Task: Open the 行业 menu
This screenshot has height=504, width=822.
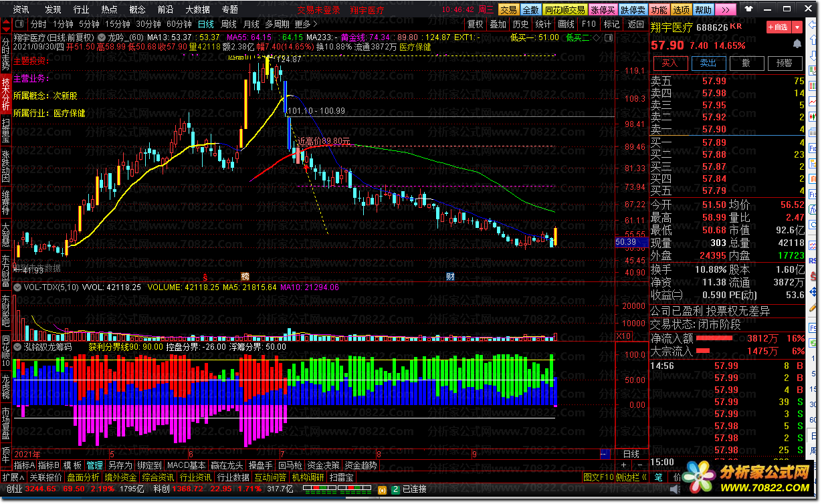Action: point(81,10)
